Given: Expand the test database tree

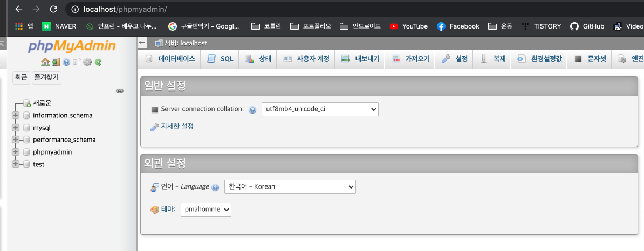Looking at the screenshot, I should tap(16, 164).
